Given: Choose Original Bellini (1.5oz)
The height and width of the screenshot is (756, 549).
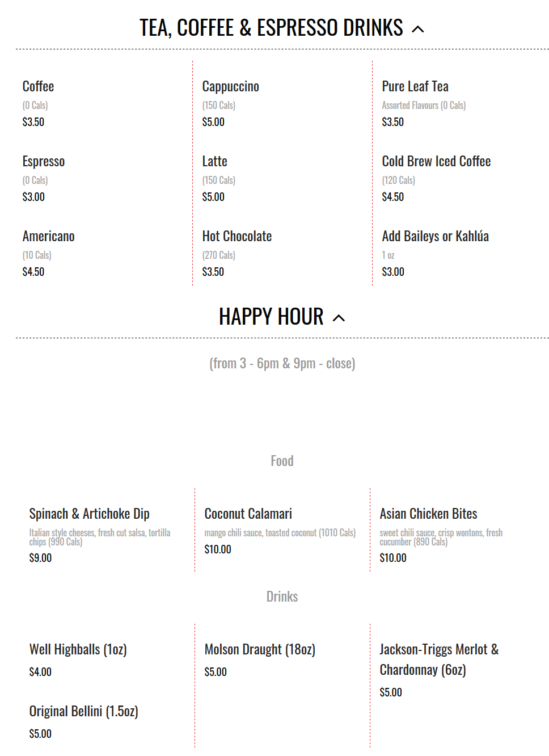Looking at the screenshot, I should click(84, 711).
